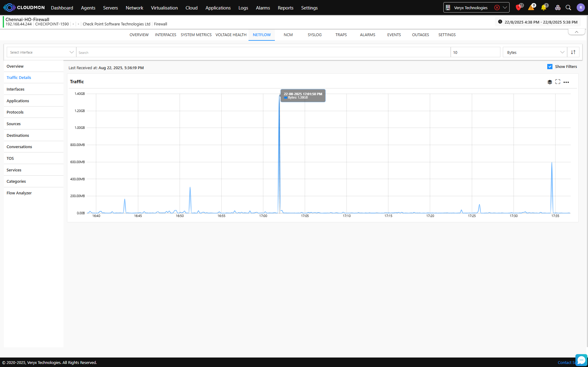Switch to the SYSLOG tab
588x367 pixels.
(314, 35)
